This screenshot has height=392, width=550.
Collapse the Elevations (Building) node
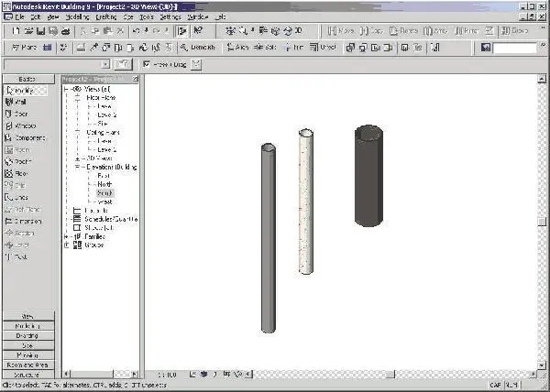point(78,167)
